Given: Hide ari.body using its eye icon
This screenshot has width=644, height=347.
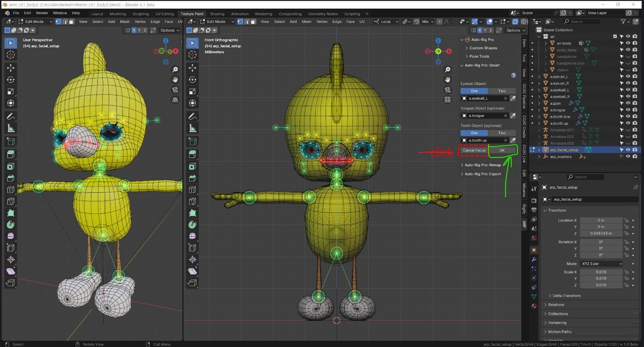Looking at the screenshot, I should (628, 43).
